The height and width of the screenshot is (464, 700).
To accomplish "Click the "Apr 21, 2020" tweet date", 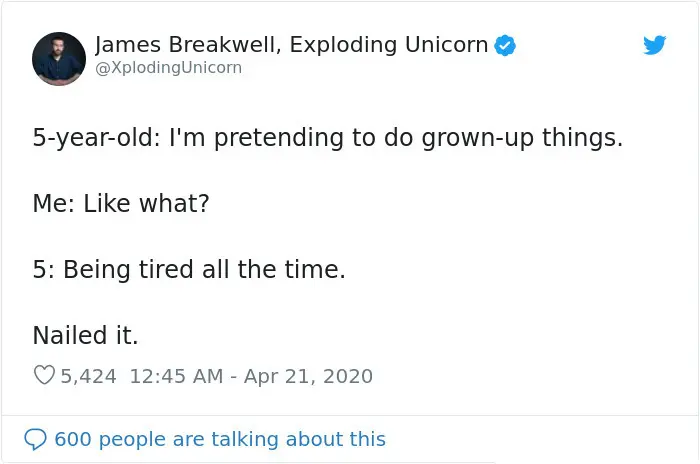I will pos(308,376).
